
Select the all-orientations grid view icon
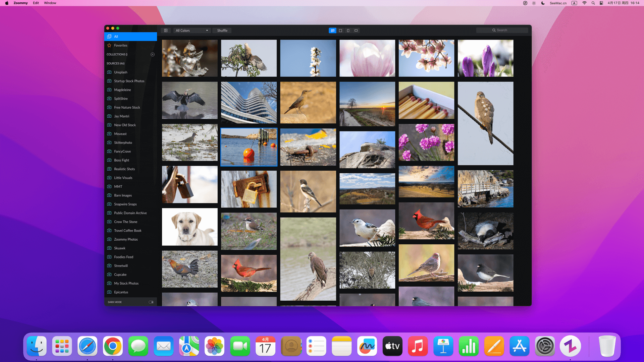(x=332, y=31)
